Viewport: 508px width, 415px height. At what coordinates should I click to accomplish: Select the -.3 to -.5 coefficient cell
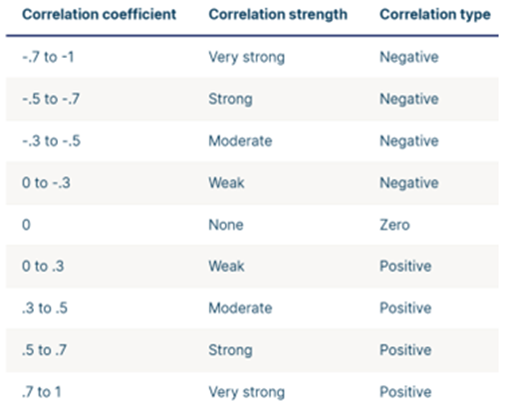pyautogui.click(x=51, y=141)
